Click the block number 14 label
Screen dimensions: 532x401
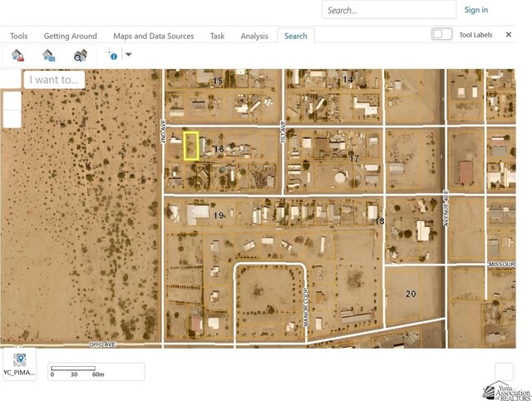coord(347,79)
